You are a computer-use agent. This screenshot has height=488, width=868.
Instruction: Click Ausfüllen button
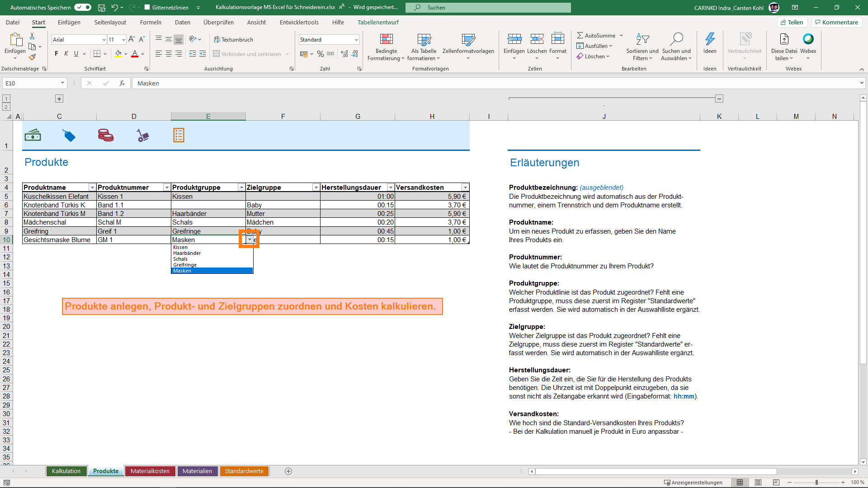pos(594,46)
